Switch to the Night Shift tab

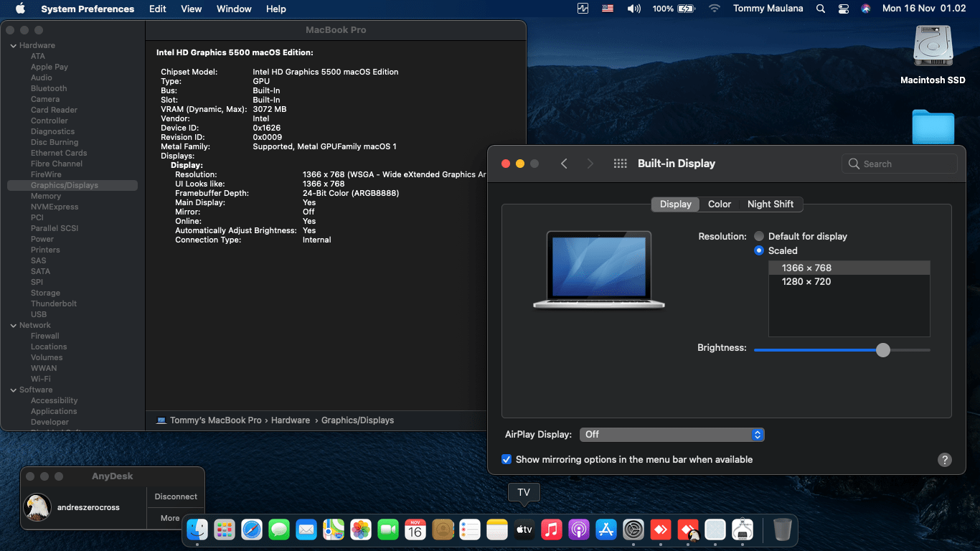pyautogui.click(x=770, y=204)
